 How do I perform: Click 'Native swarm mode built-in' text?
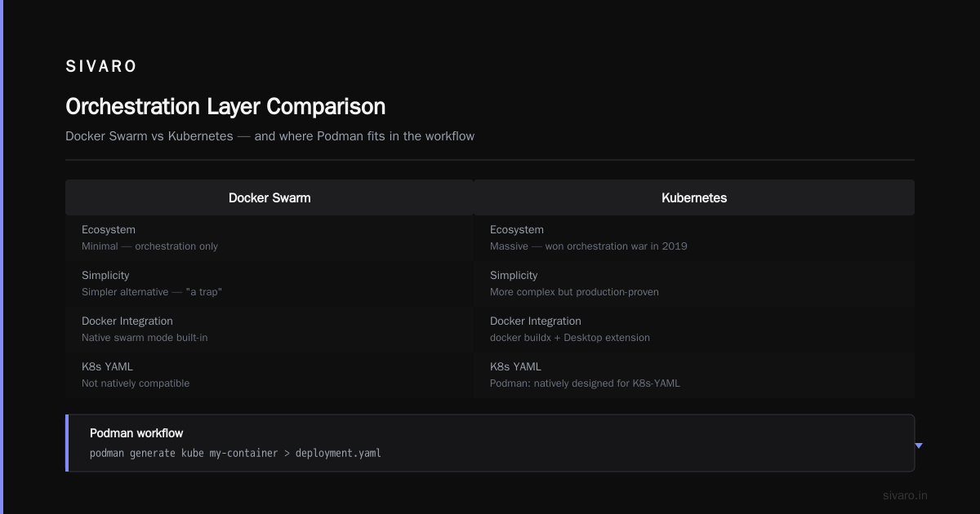145,338
